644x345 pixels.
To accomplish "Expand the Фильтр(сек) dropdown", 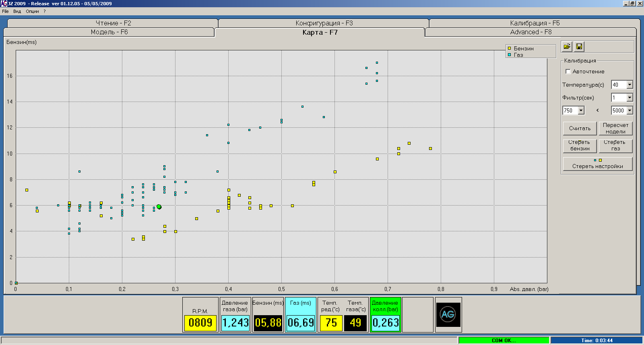I will (630, 98).
